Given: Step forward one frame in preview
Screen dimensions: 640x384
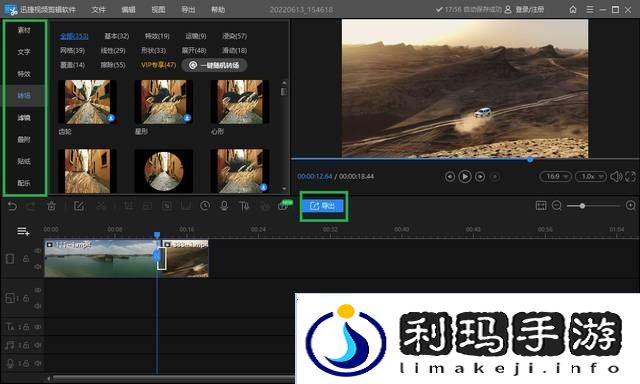Looking at the screenshot, I should point(480,177).
